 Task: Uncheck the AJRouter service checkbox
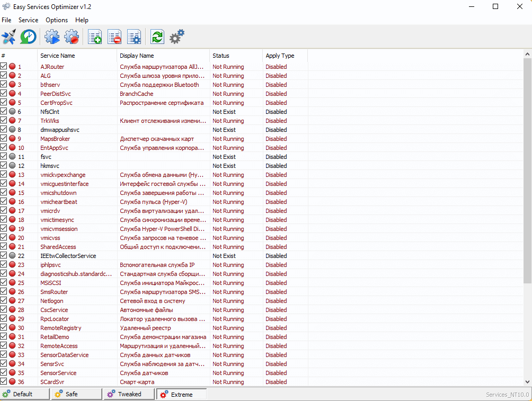click(3, 66)
